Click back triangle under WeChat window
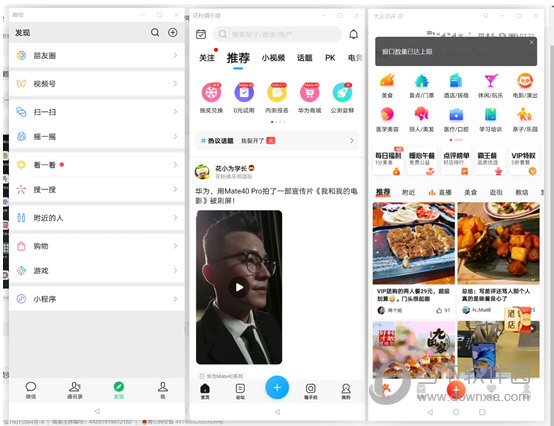Screen dimensions: 554x426 [97, 411]
